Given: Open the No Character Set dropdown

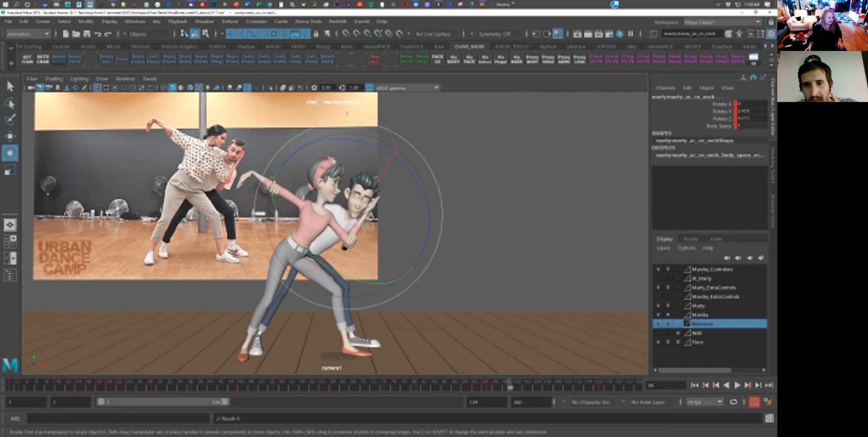Looking at the screenshot, I should tap(593, 402).
